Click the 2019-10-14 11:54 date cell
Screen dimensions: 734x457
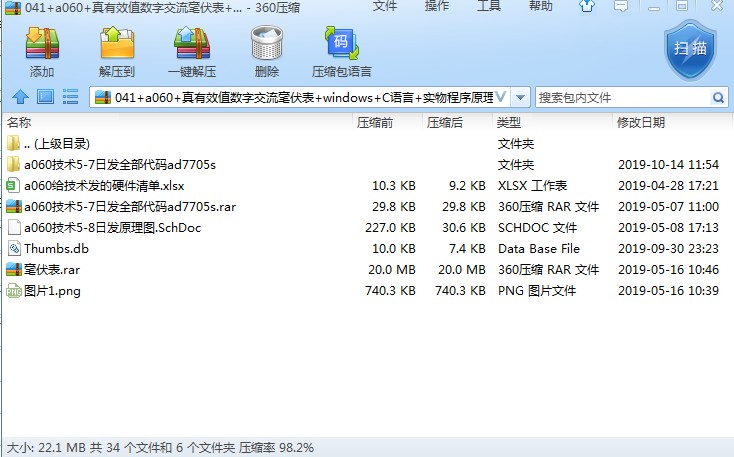coord(668,165)
